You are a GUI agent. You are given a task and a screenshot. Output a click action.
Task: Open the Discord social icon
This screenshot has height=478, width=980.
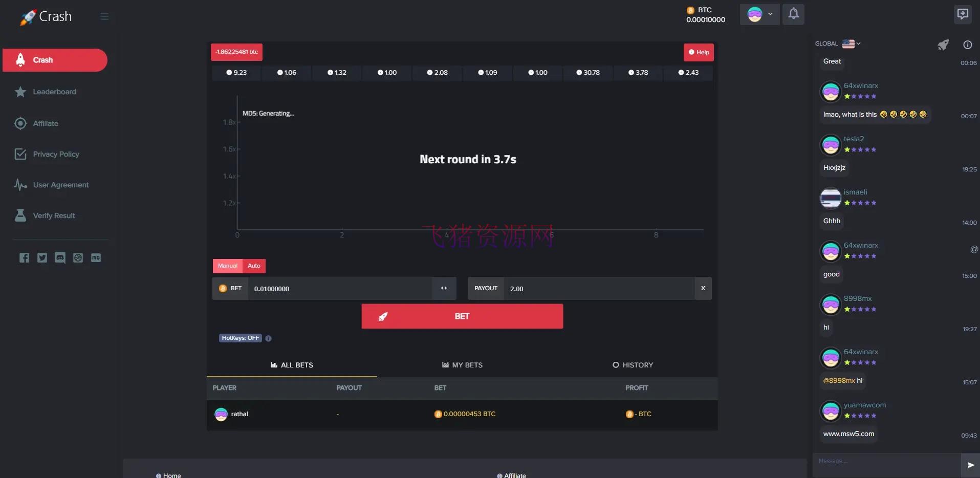(x=60, y=258)
